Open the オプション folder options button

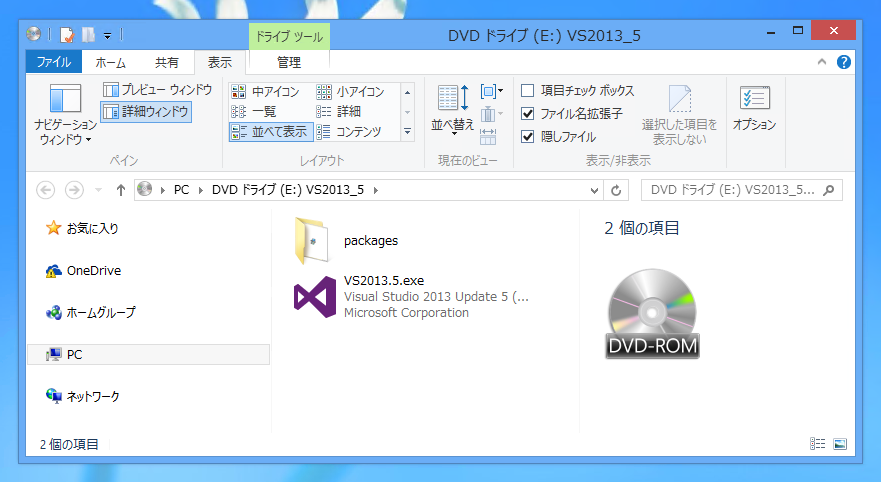[x=754, y=109]
